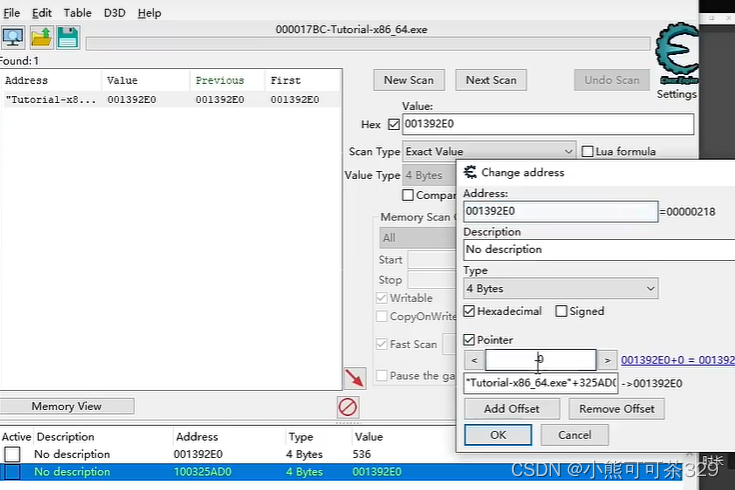735x490 pixels.
Task: Click the Undo Scan button
Action: (x=612, y=80)
